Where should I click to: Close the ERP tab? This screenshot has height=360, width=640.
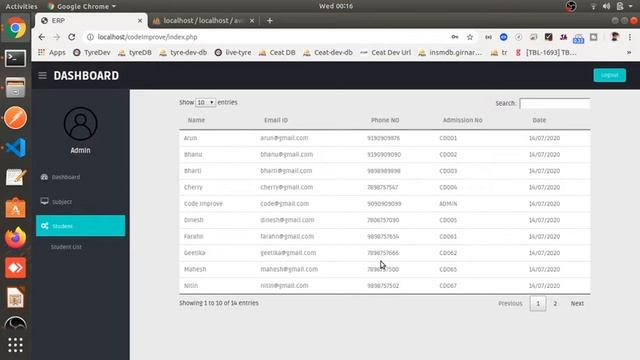pyautogui.click(x=140, y=20)
